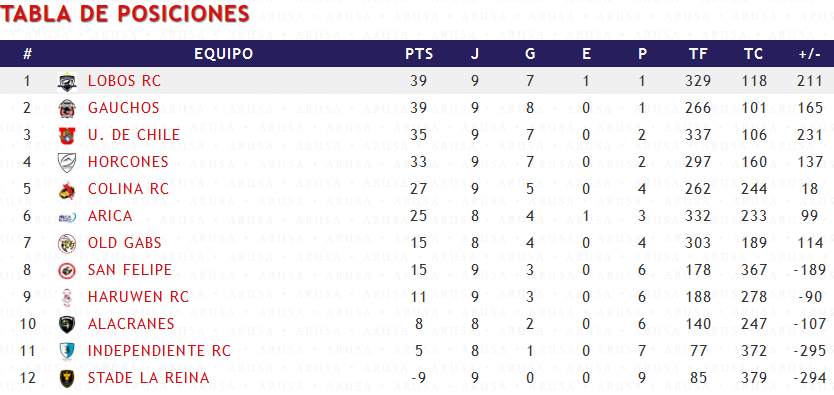Viewport: 834px width, 395px height.
Task: Open the LOBOS RC team link
Action: [x=124, y=81]
